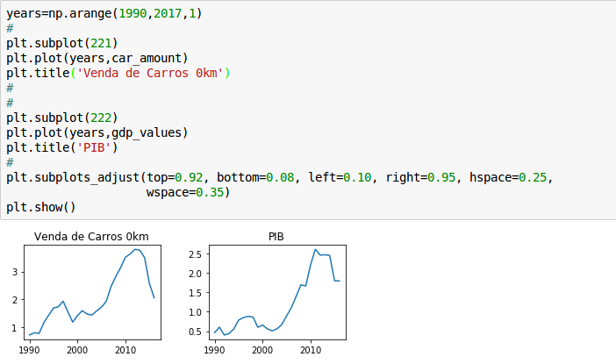This screenshot has width=616, height=364.
Task: Click the wspace=0.35 argument
Action: pos(185,192)
